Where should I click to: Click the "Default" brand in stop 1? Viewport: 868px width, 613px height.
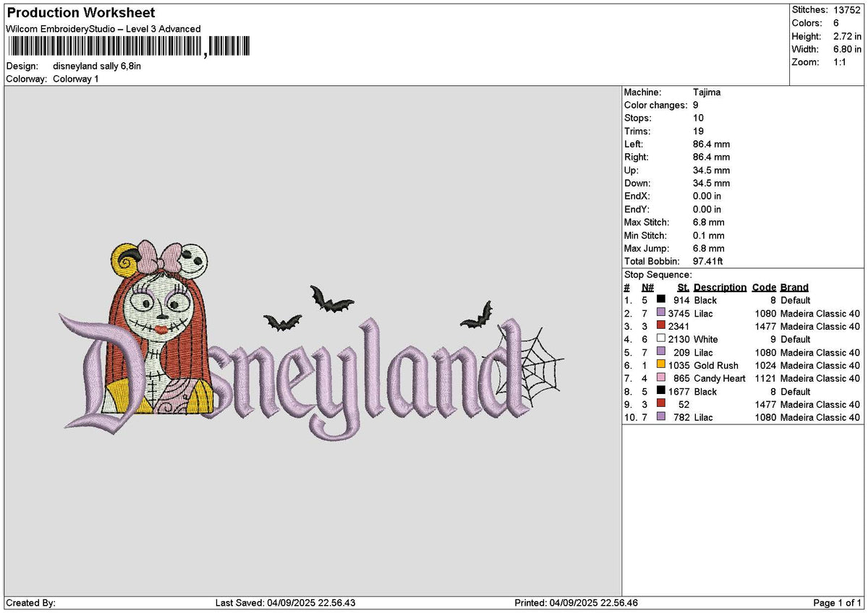[x=796, y=300]
